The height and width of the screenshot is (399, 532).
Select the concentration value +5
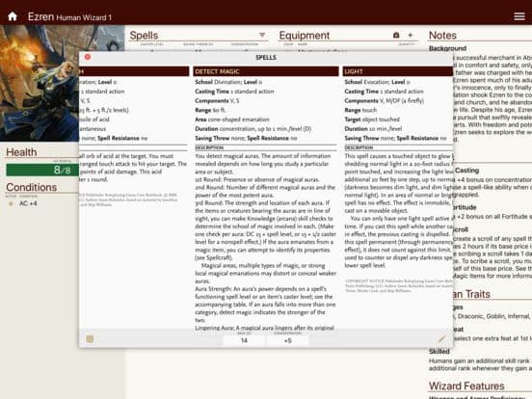click(x=288, y=340)
